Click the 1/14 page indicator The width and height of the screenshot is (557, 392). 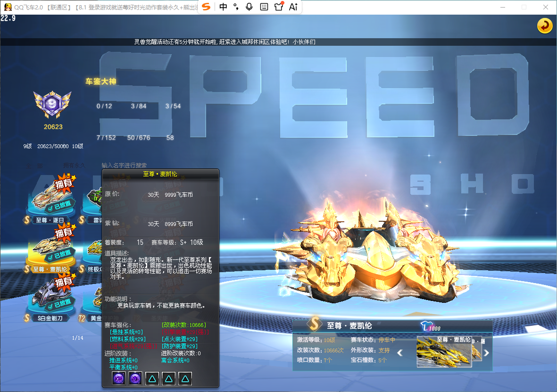pos(77,338)
